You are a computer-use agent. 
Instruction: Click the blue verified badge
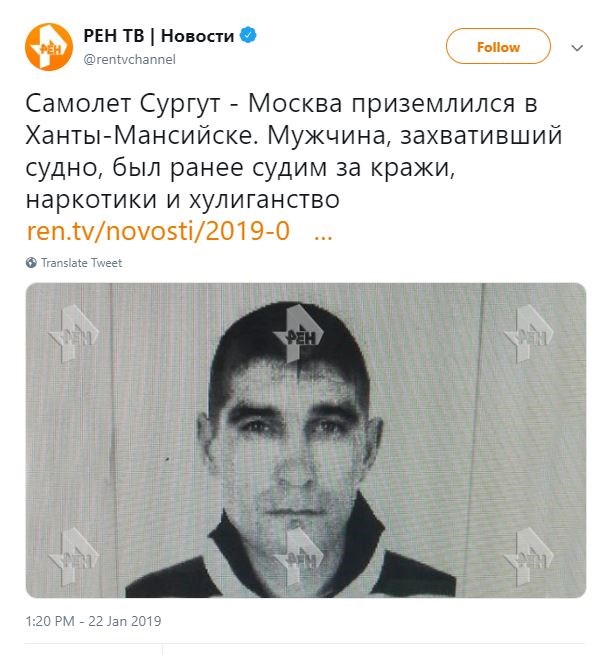[248, 36]
